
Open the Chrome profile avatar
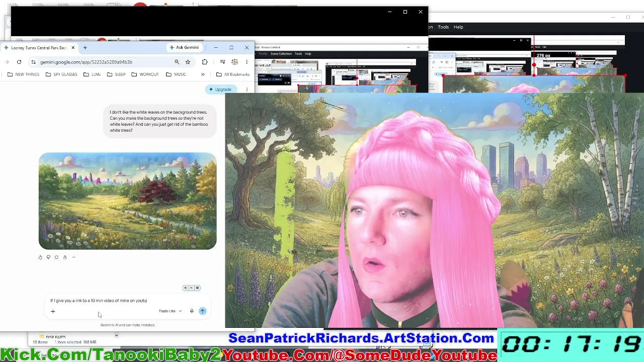tap(234, 62)
